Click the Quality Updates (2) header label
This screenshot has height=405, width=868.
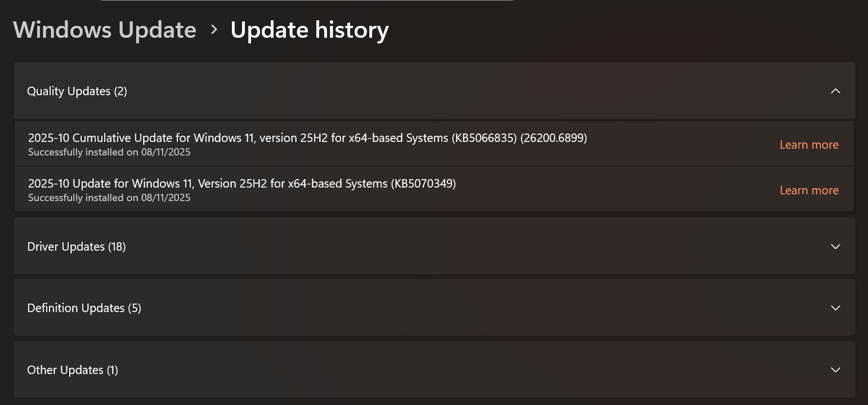coord(77,91)
